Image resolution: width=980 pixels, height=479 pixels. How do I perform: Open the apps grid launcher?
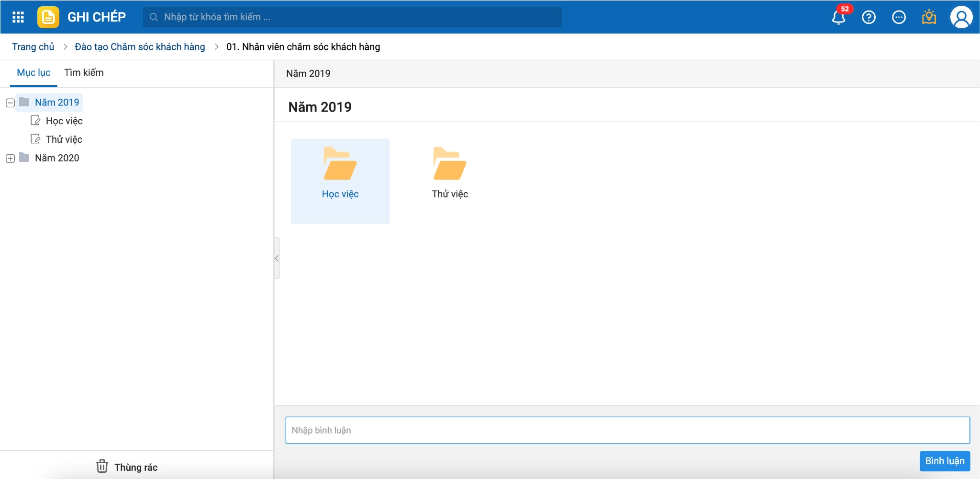tap(18, 17)
